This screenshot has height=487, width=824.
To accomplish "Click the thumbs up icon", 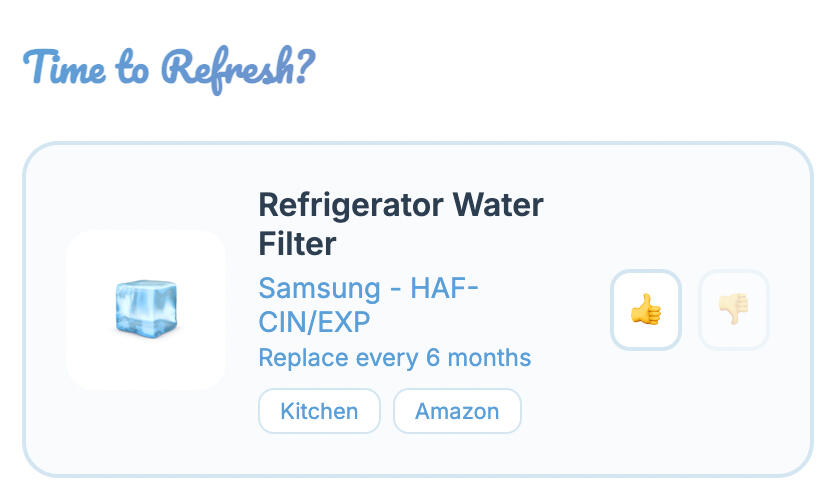I will 646,310.
